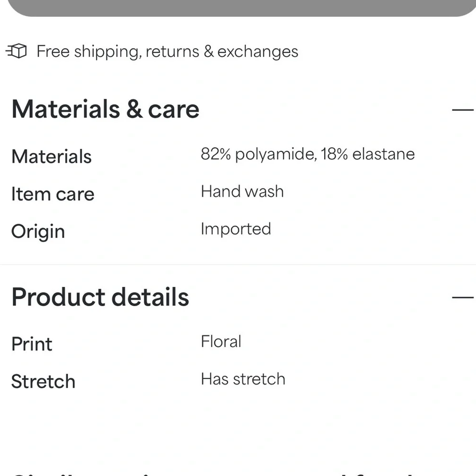Select the Item care label
The height and width of the screenshot is (476, 476).
click(x=52, y=194)
